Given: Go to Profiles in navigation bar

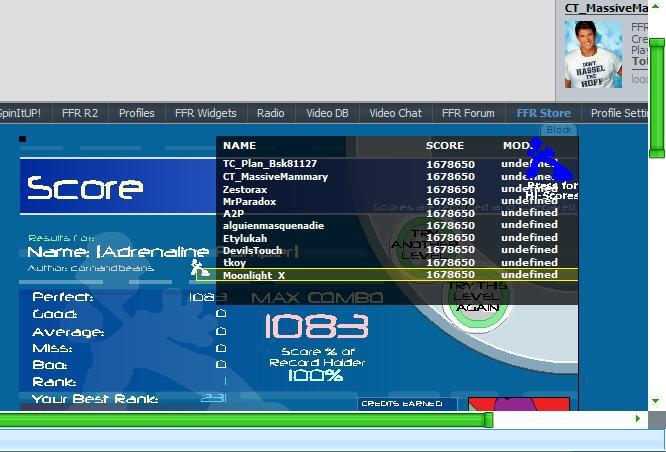Looking at the screenshot, I should 137,113.
